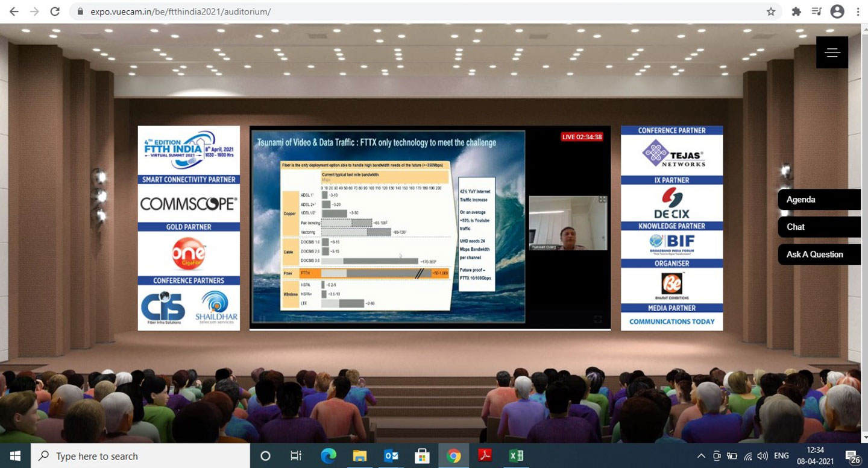Image resolution: width=868 pixels, height=468 pixels.
Task: Open Outlook from taskbar
Action: (391, 456)
